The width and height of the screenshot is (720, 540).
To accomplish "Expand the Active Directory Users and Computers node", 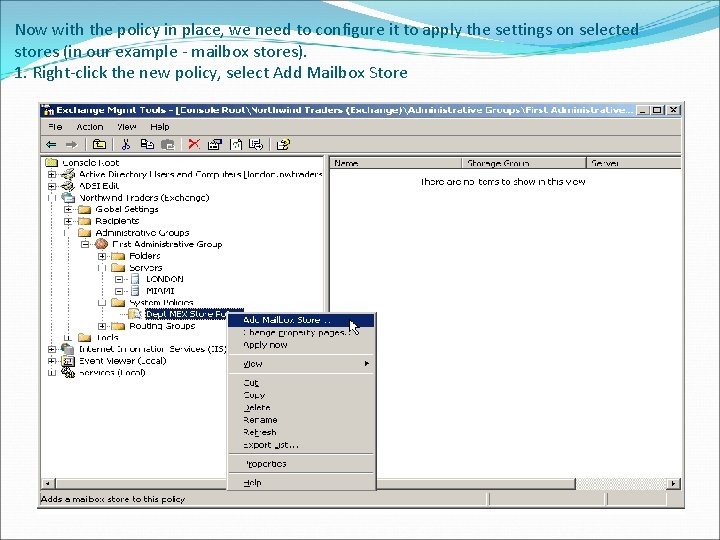I will coord(52,174).
